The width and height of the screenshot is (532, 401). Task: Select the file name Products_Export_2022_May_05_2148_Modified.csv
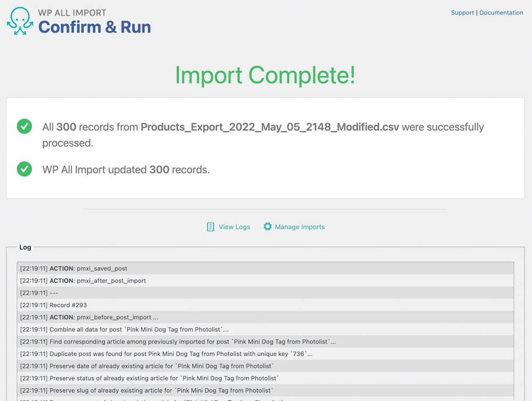pyautogui.click(x=270, y=127)
